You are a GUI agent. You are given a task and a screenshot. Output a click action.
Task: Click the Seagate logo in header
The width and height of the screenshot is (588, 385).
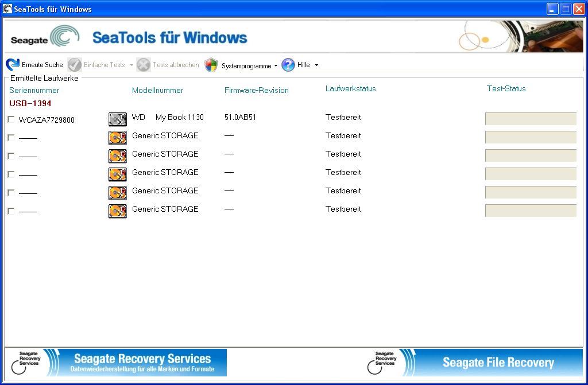click(x=45, y=36)
